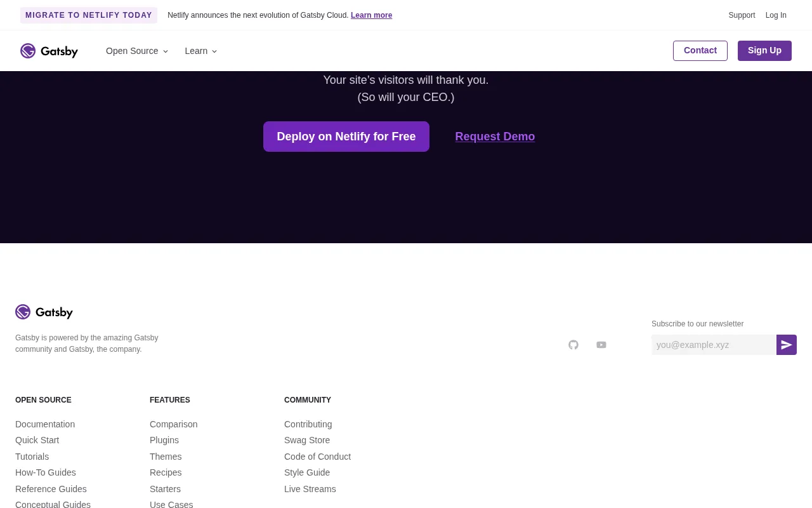Click 'Subscribe to our newsletter' label
Viewport: 812px width, 508px height.
pos(697,324)
